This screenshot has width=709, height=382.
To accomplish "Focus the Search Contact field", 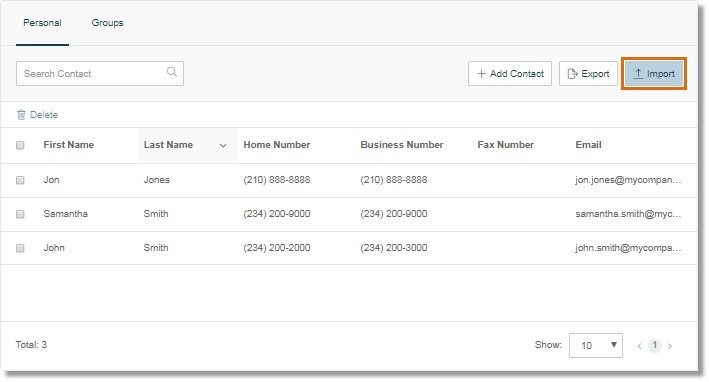I will tap(99, 74).
